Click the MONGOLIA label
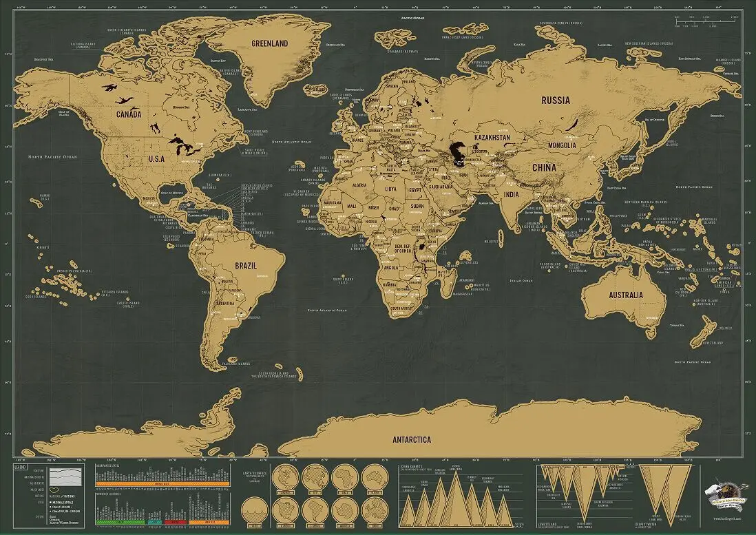756x535 pixels. point(562,145)
